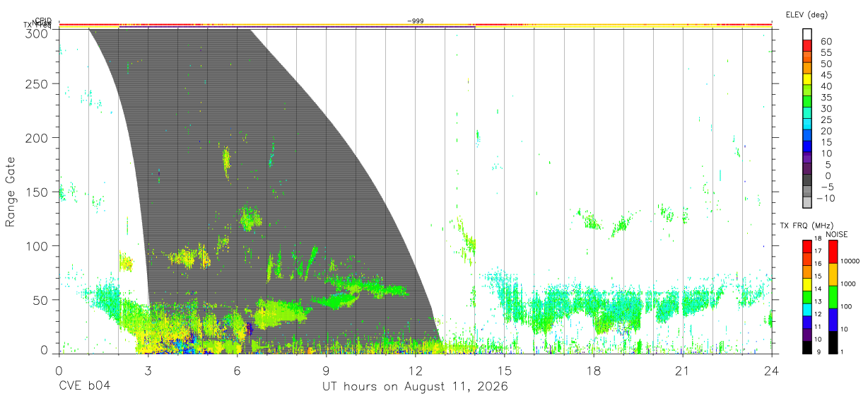Pick the orange swatch in NOISE legend

point(833,274)
